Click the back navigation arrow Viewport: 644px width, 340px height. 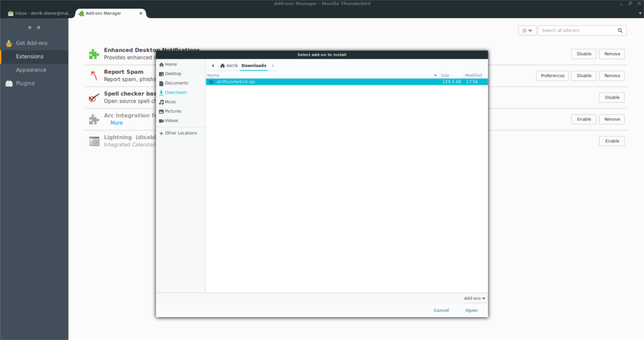[30, 27]
